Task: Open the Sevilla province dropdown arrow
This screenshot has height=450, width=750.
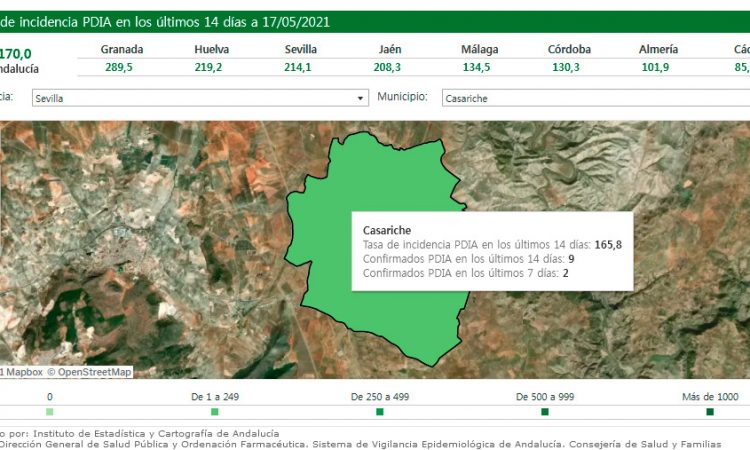Action: (x=361, y=98)
